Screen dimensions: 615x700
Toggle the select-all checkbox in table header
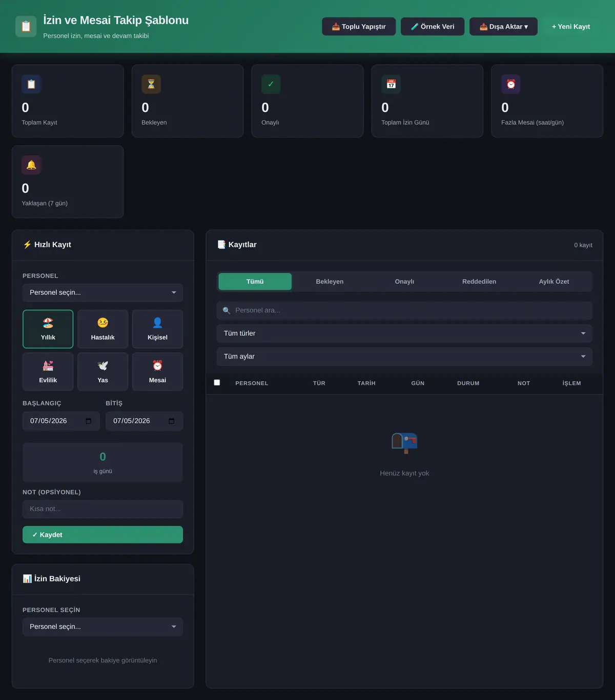[x=217, y=383]
